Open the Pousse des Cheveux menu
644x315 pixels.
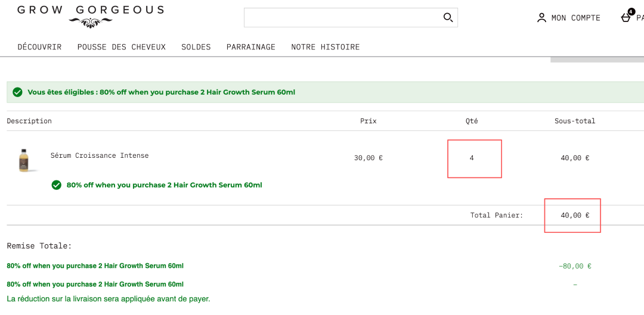point(122,47)
